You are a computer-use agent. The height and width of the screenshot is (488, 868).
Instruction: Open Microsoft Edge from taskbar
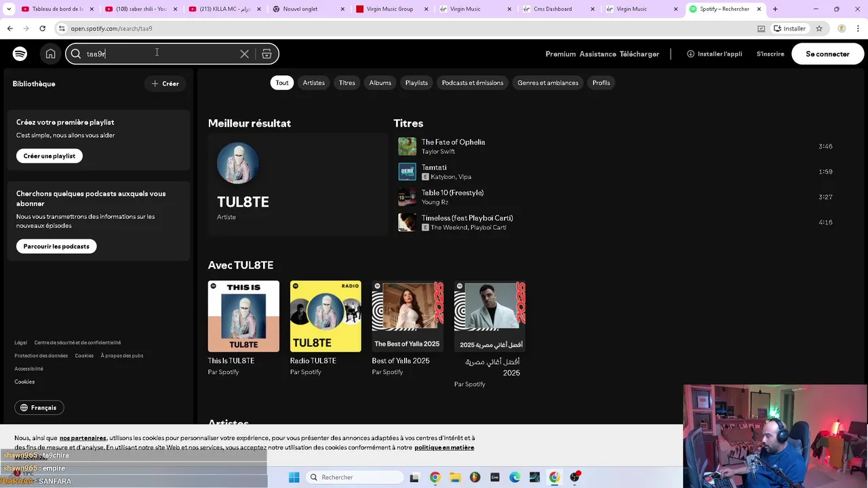(x=515, y=477)
